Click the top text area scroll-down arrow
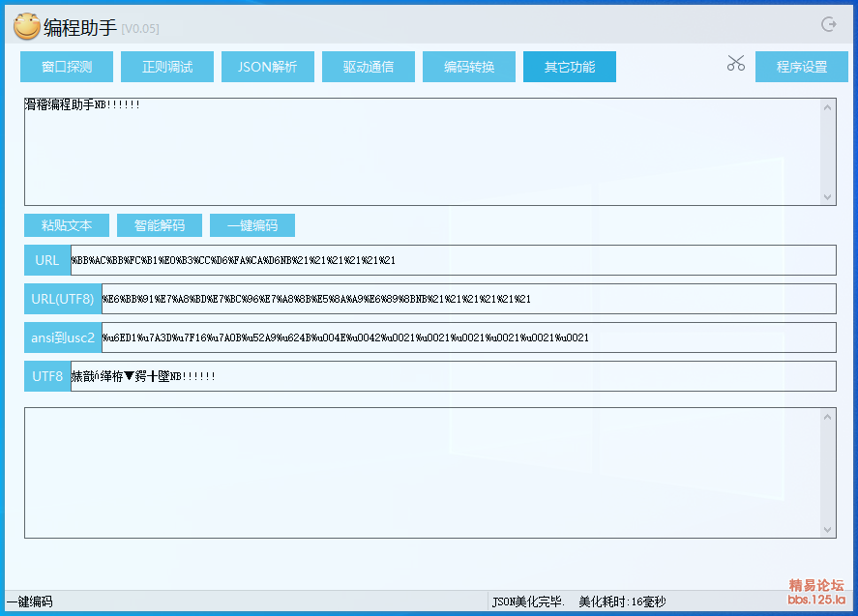858x616 pixels. click(828, 196)
